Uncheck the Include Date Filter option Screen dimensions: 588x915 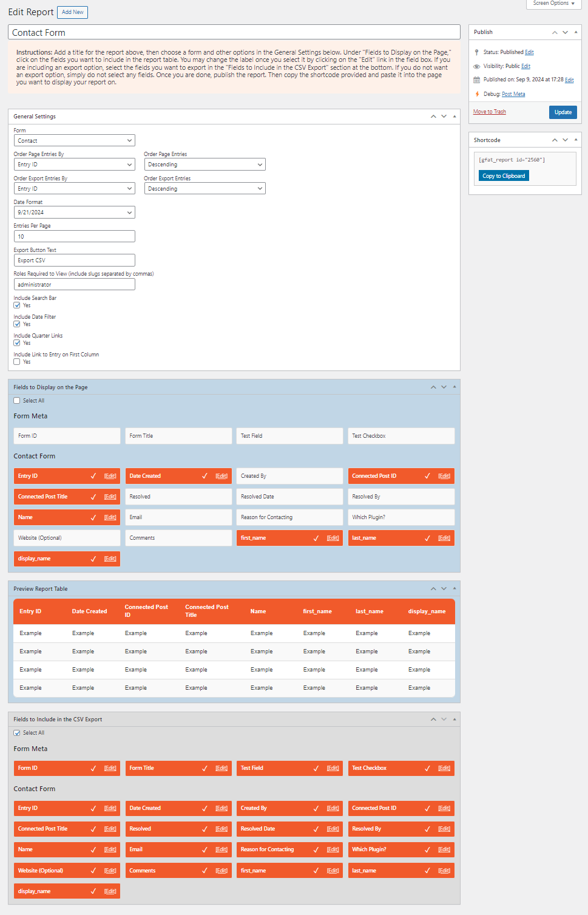16,324
